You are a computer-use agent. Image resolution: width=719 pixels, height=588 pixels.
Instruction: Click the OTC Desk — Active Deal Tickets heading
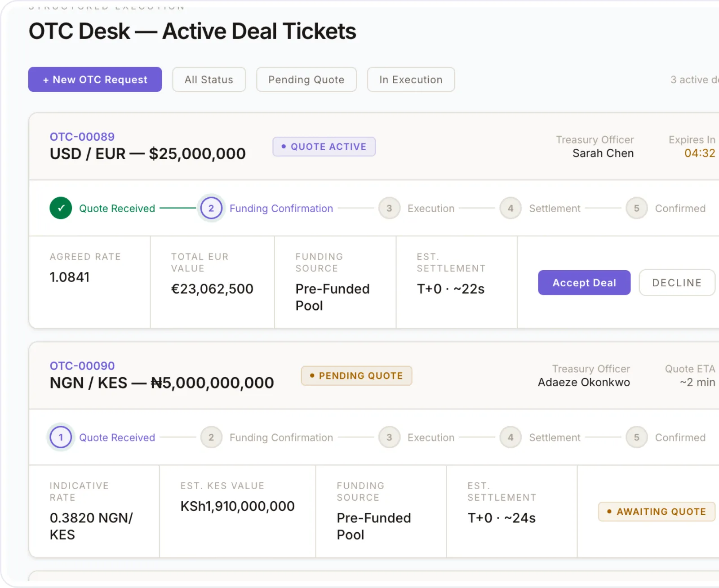click(x=192, y=31)
